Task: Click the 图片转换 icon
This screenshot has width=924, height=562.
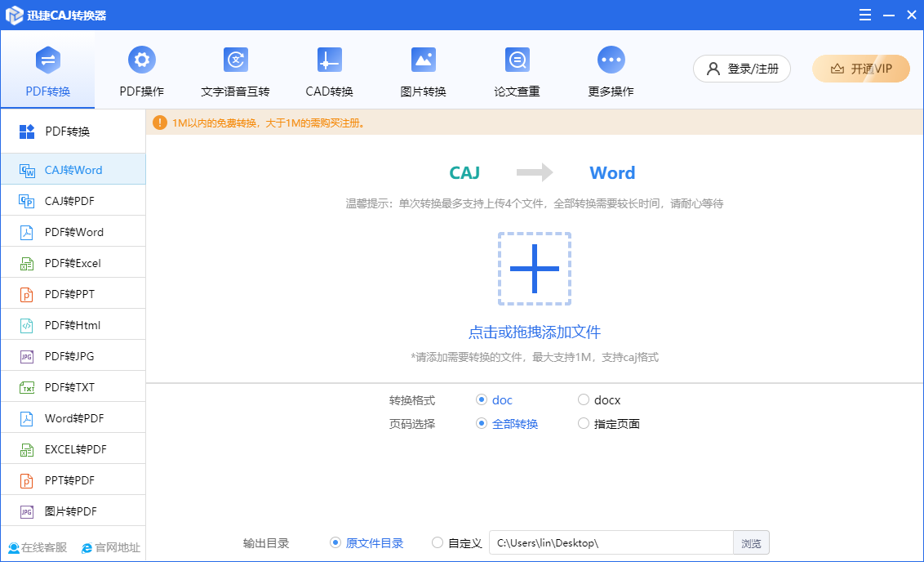Action: [423, 60]
